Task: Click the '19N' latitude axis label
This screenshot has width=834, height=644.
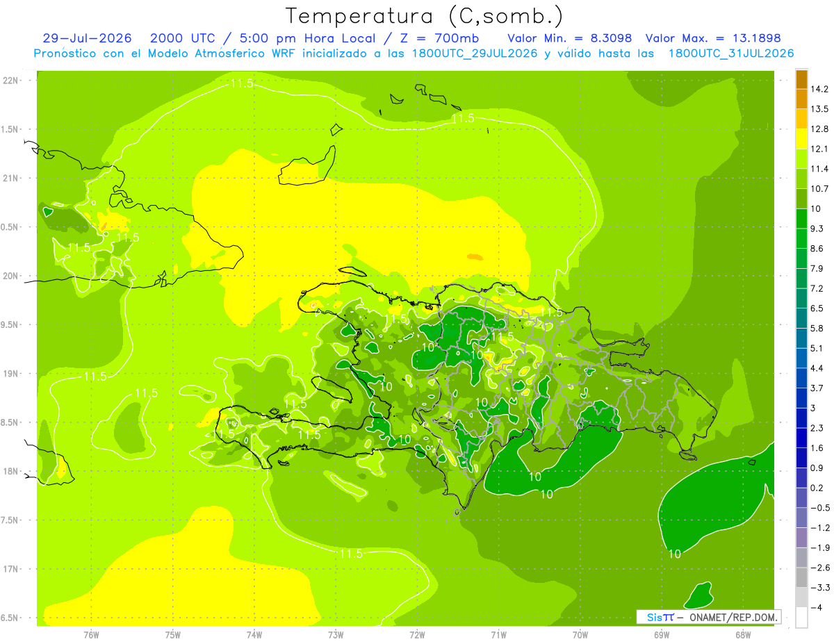Action: coord(10,374)
